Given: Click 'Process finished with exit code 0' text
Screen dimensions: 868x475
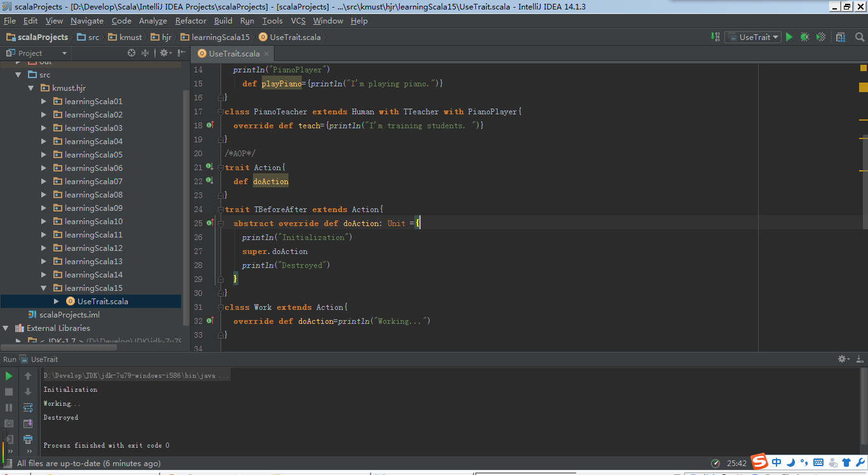Looking at the screenshot, I should click(x=106, y=446).
